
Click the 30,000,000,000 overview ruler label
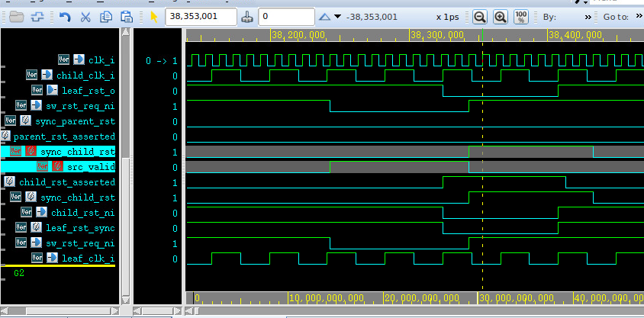(517, 298)
